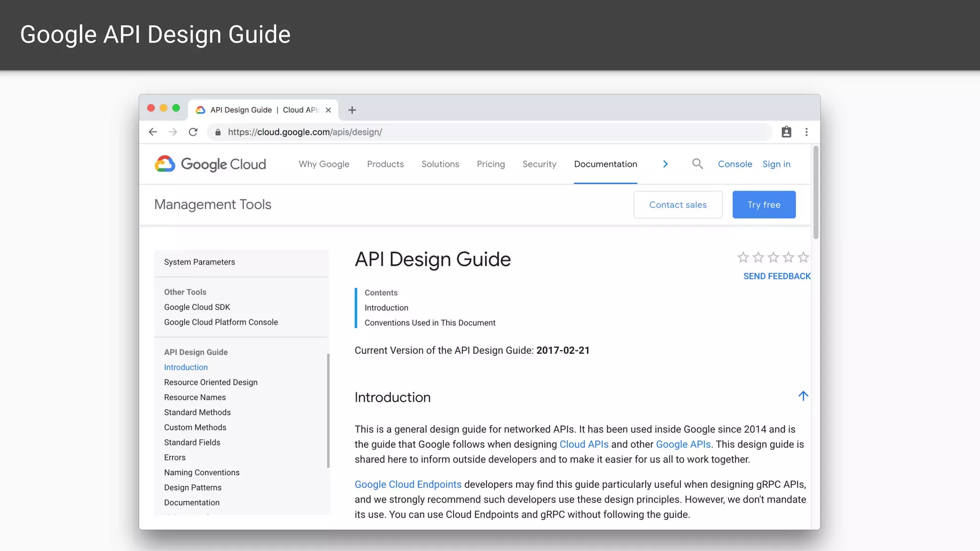980x551 pixels.
Task: Rate page two stars
Action: (758, 258)
